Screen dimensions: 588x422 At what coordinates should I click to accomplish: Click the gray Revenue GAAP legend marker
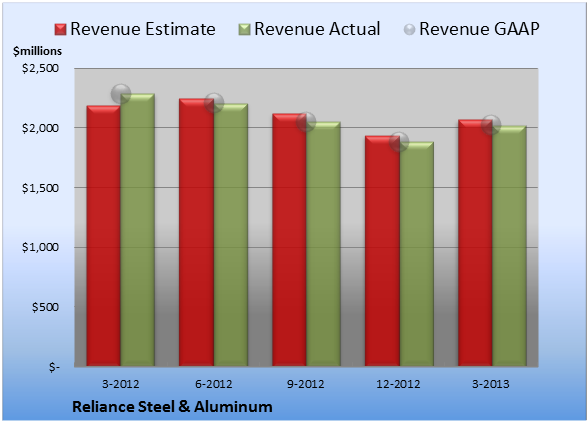pos(409,30)
